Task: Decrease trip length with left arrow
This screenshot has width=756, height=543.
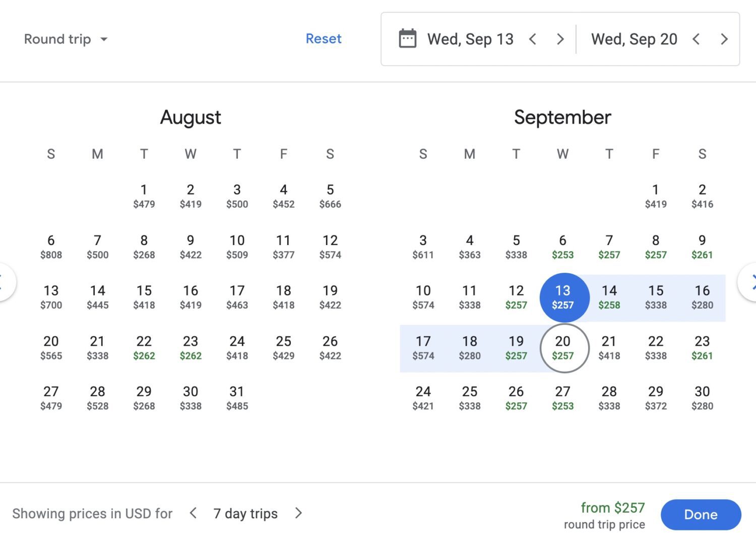Action: (x=193, y=513)
